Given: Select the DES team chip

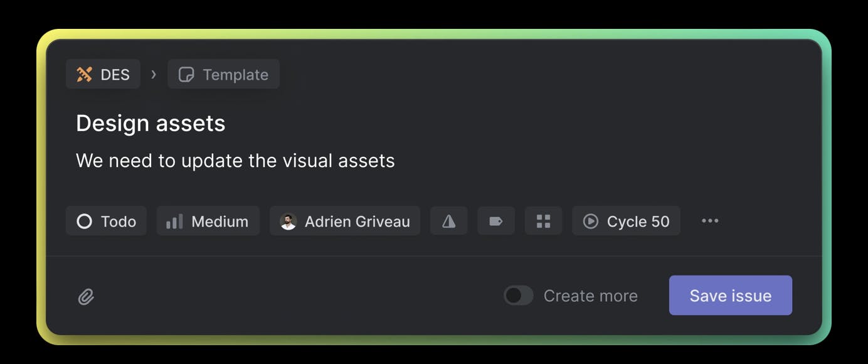Looking at the screenshot, I should click(x=103, y=75).
